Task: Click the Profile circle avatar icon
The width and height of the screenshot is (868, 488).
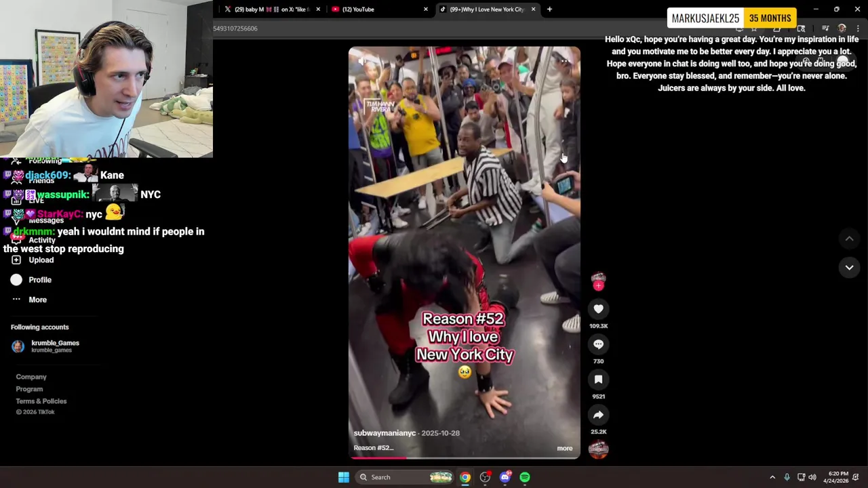Action: (x=16, y=280)
